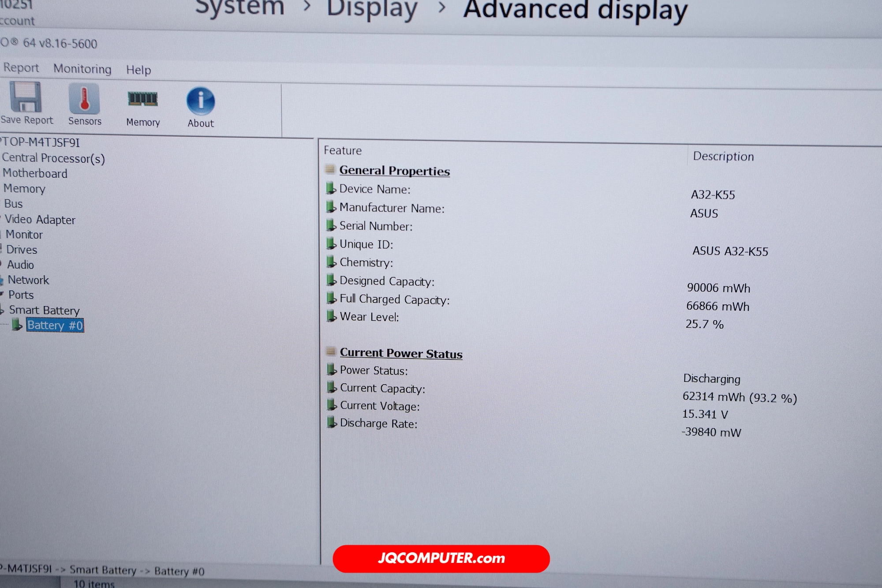Select the Full Charged Capacity row
Image resolution: width=882 pixels, height=588 pixels.
pos(394,300)
